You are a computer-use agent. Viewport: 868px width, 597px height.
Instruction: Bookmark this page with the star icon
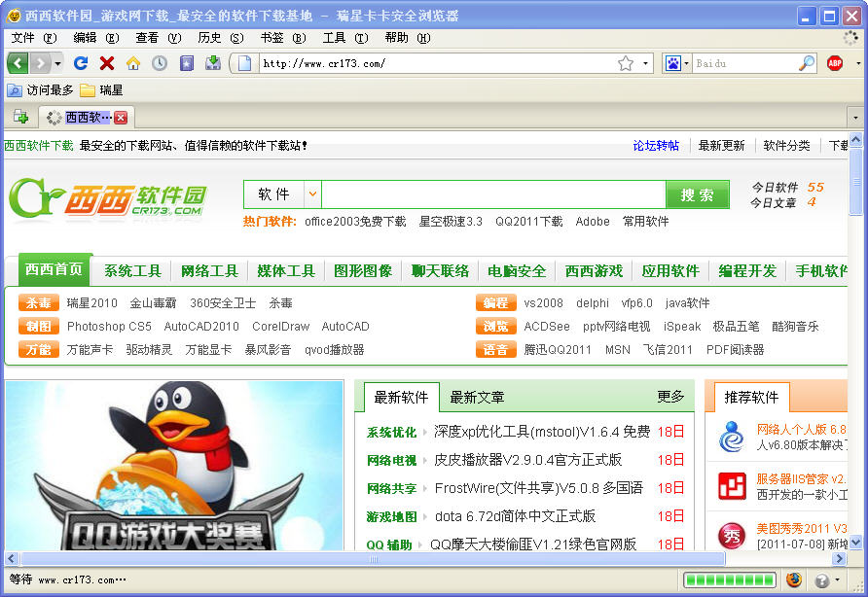(626, 63)
